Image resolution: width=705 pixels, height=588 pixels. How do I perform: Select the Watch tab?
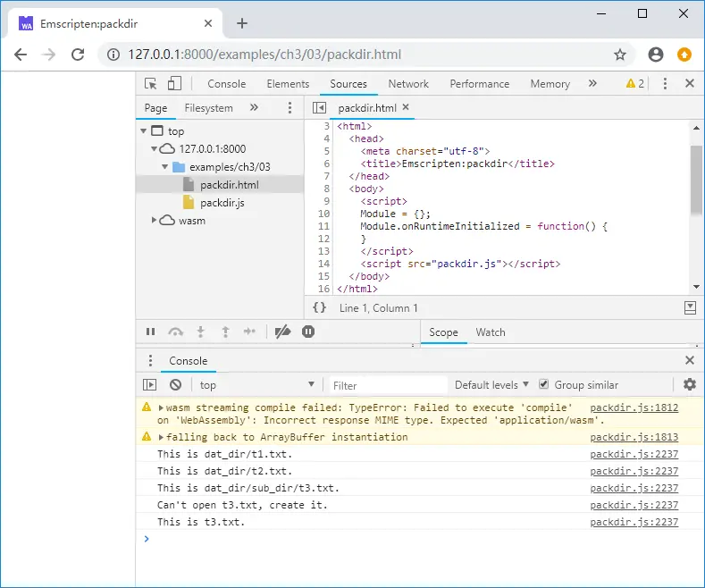[491, 332]
